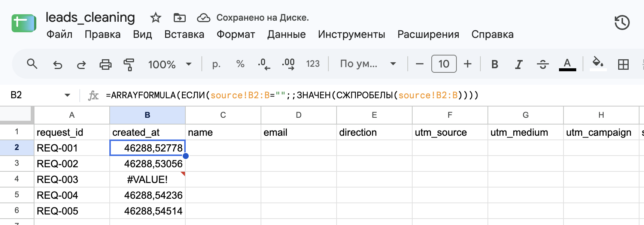Viewport: 644px width, 225px height.
Task: Open the Формат menu
Action: tap(236, 34)
